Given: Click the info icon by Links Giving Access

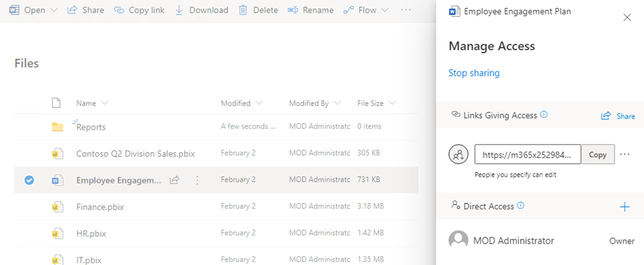Looking at the screenshot, I should 544,115.
